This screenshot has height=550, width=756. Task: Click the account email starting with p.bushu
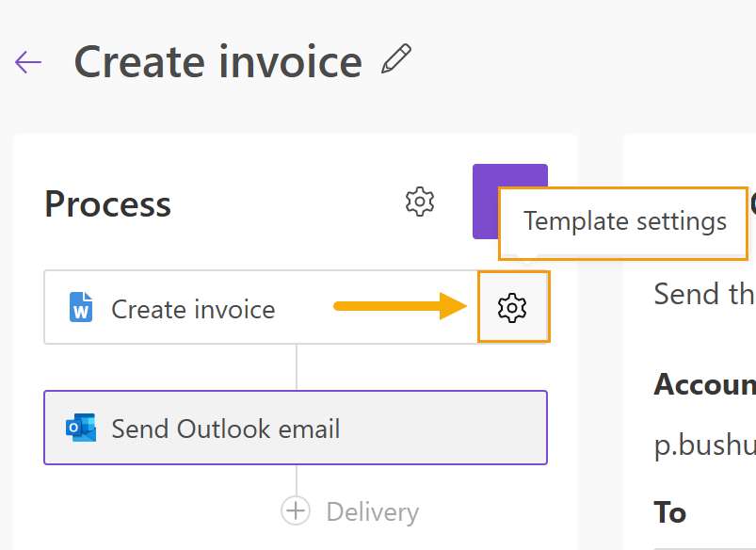click(699, 444)
